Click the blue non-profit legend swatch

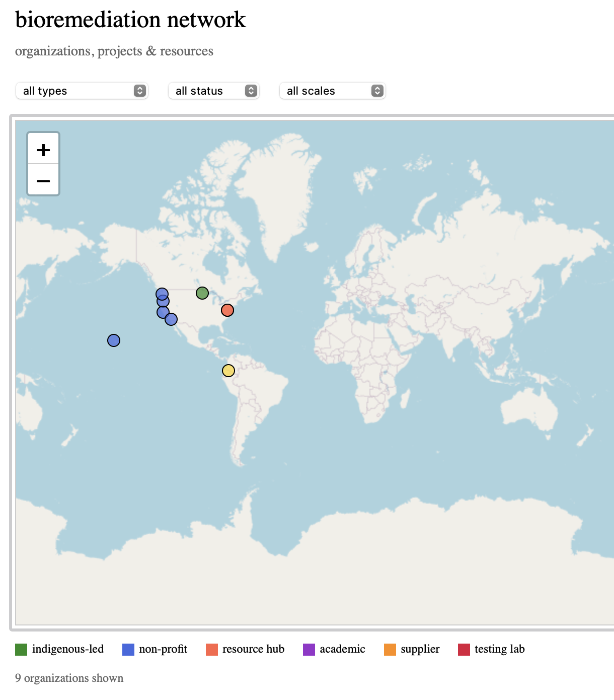coord(128,649)
